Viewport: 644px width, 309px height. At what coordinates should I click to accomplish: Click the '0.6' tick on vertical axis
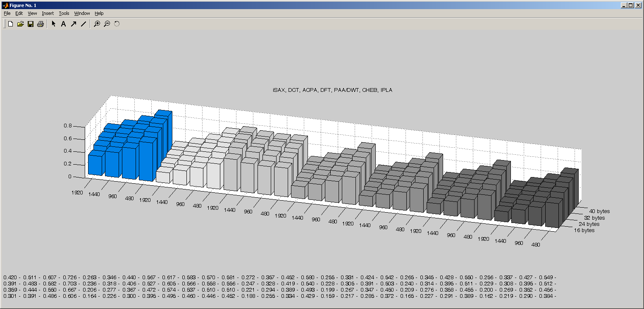tap(67, 139)
